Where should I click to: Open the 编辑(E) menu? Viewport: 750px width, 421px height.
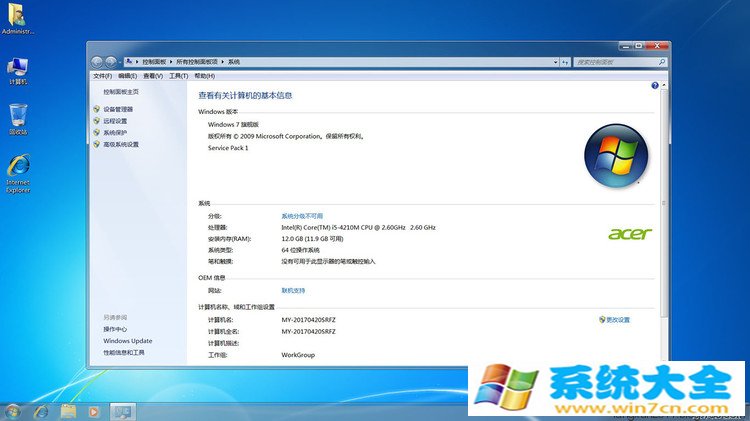coord(128,76)
